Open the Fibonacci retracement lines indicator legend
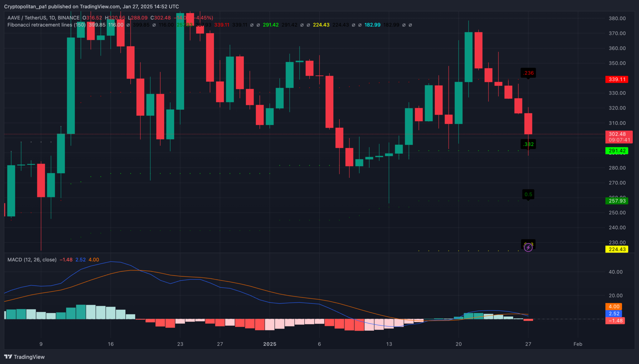 coord(46,25)
